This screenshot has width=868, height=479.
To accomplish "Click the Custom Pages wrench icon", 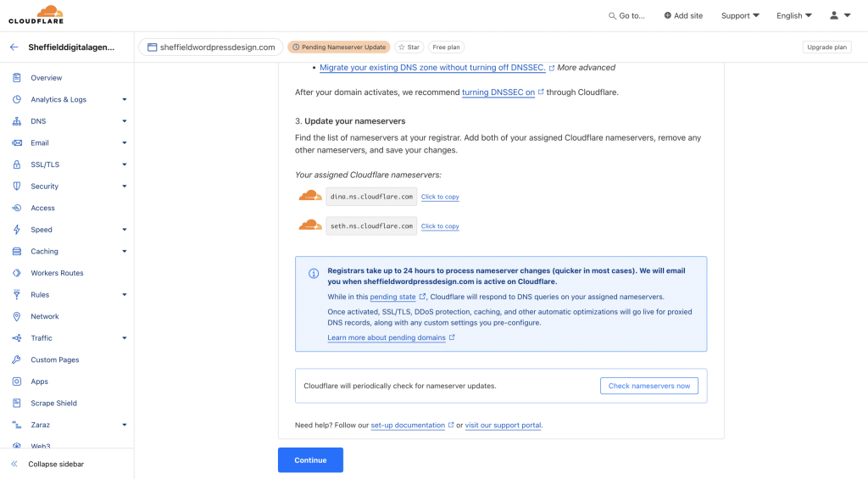I will pos(17,359).
